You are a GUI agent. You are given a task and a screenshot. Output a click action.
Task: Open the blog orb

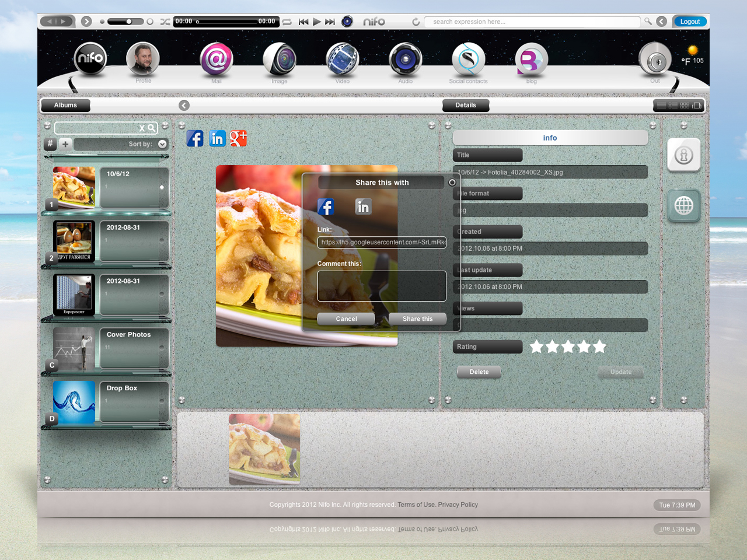coord(531,59)
